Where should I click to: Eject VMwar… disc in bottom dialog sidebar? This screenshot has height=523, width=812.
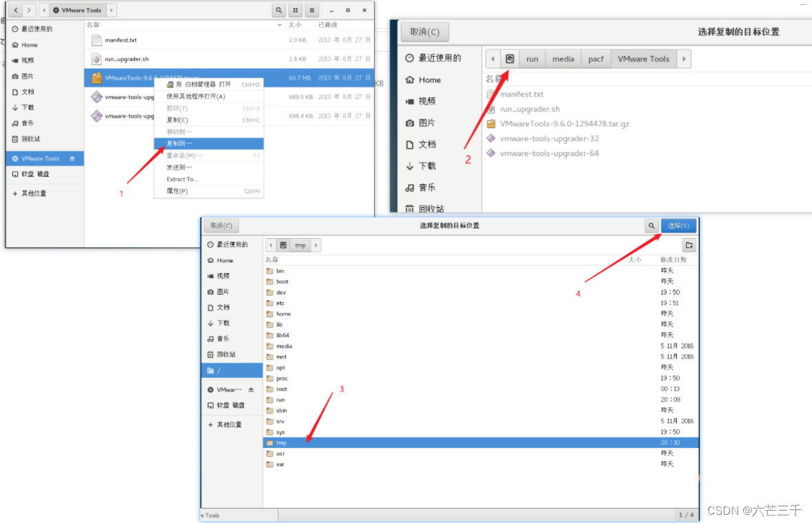click(x=251, y=389)
